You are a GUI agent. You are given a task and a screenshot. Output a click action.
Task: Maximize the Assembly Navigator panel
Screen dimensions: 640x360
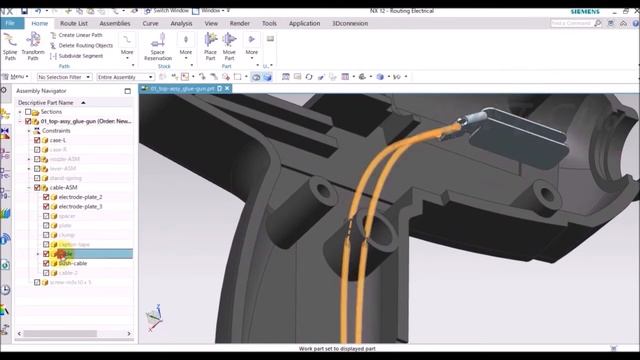[128, 91]
